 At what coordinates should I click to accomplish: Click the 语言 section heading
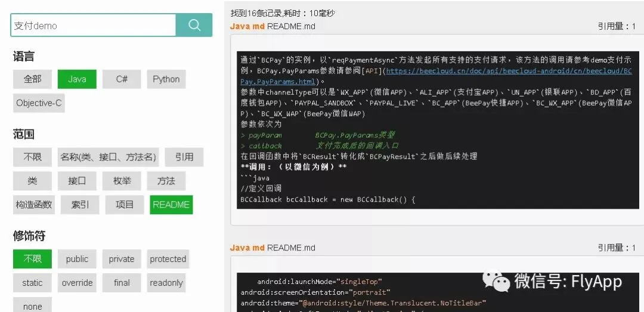pyautogui.click(x=24, y=56)
